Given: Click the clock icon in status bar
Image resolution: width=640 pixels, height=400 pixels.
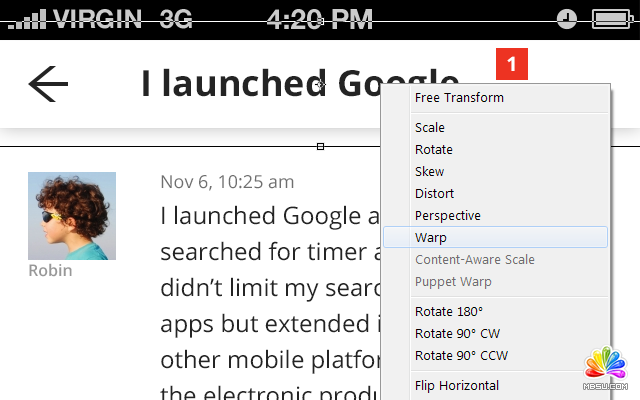Looking at the screenshot, I should 566,19.
